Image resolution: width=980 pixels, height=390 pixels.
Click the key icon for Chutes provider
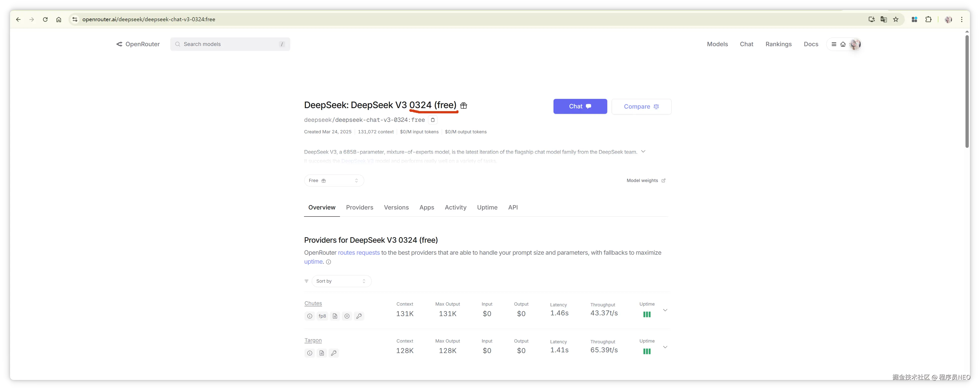coord(359,316)
